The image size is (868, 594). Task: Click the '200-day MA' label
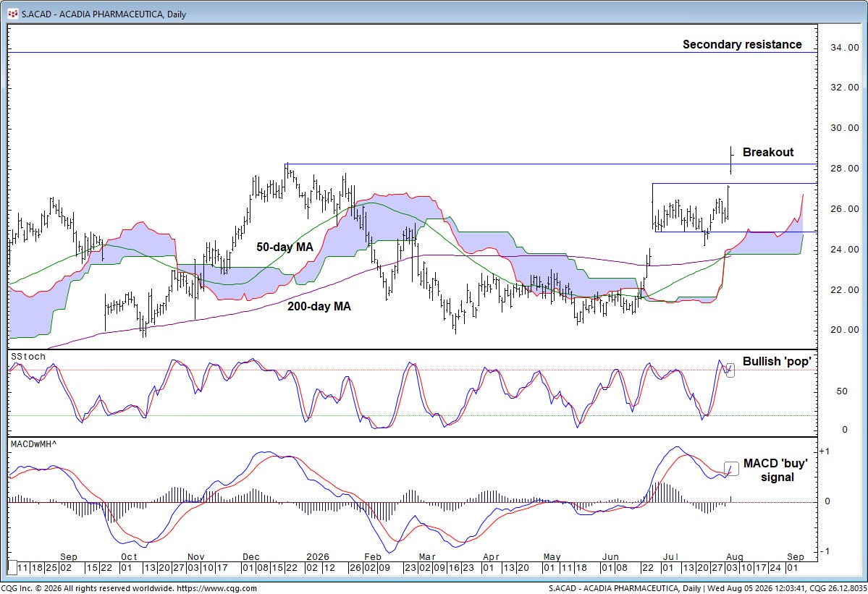click(x=319, y=306)
